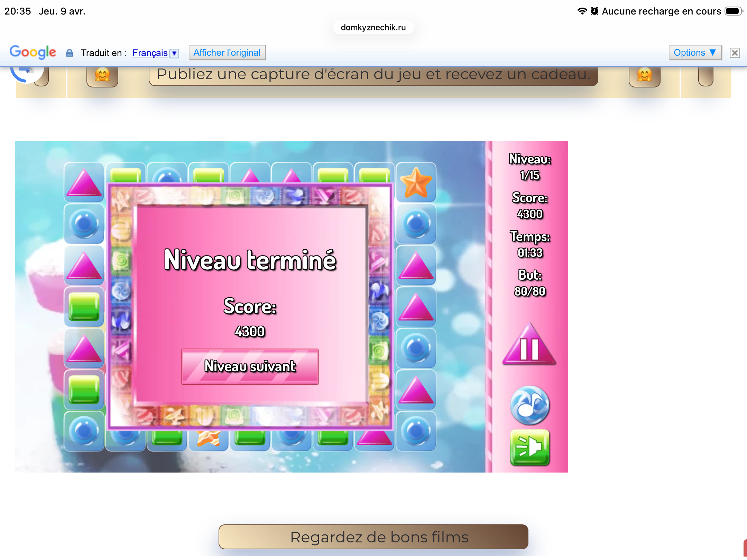Click the orange star game tile
The image size is (747, 560).
pyautogui.click(x=416, y=183)
